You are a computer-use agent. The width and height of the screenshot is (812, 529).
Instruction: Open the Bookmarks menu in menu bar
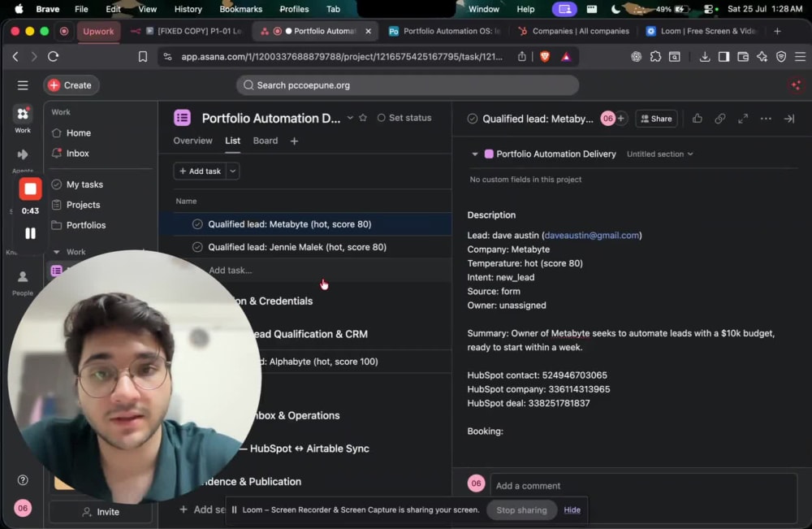pyautogui.click(x=241, y=9)
